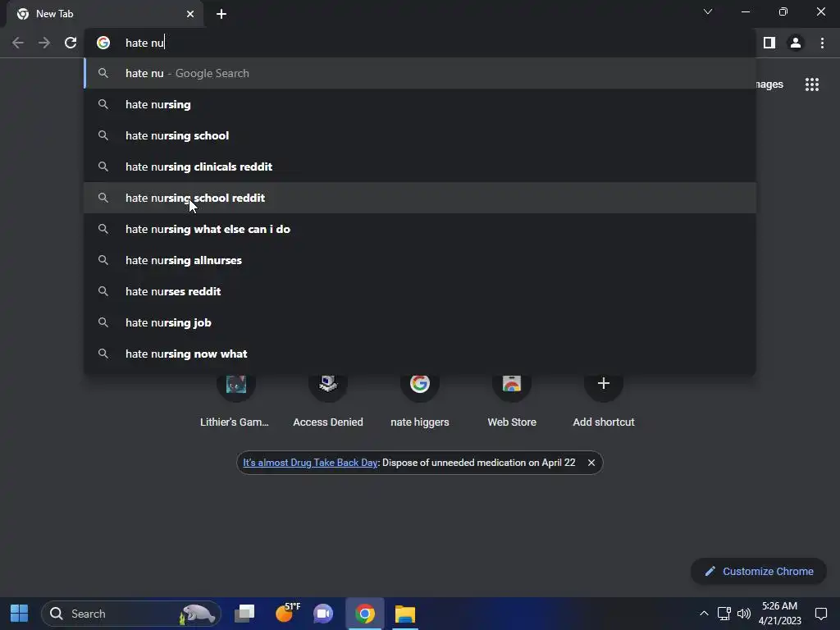Image resolution: width=840 pixels, height=630 pixels.
Task: Click search icon beside 'hate nurses reddit'
Action: (x=103, y=291)
